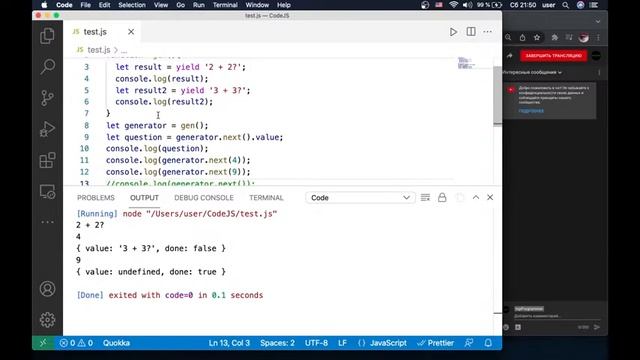The width and height of the screenshot is (640, 360).
Task: Open the Remote Explorer view
Action: (47, 191)
